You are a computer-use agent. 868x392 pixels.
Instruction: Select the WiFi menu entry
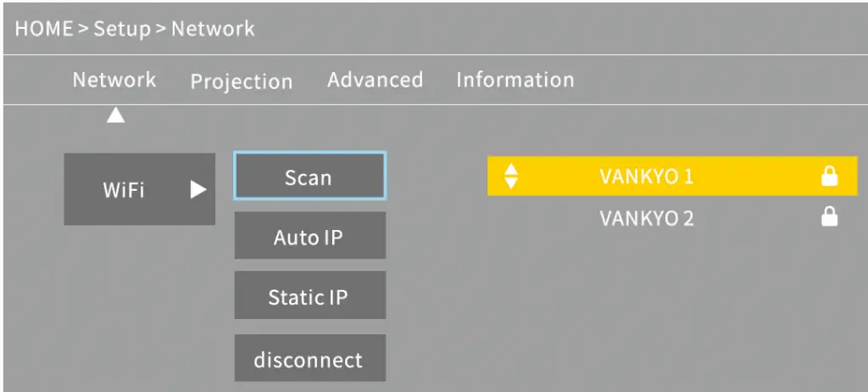point(124,189)
